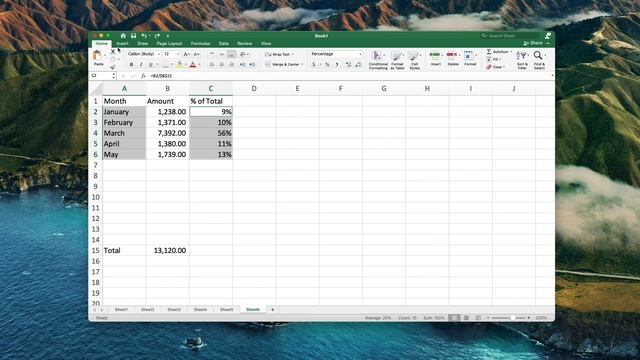This screenshot has width=640, height=360.
Task: Toggle align text right
Action: (231, 64)
